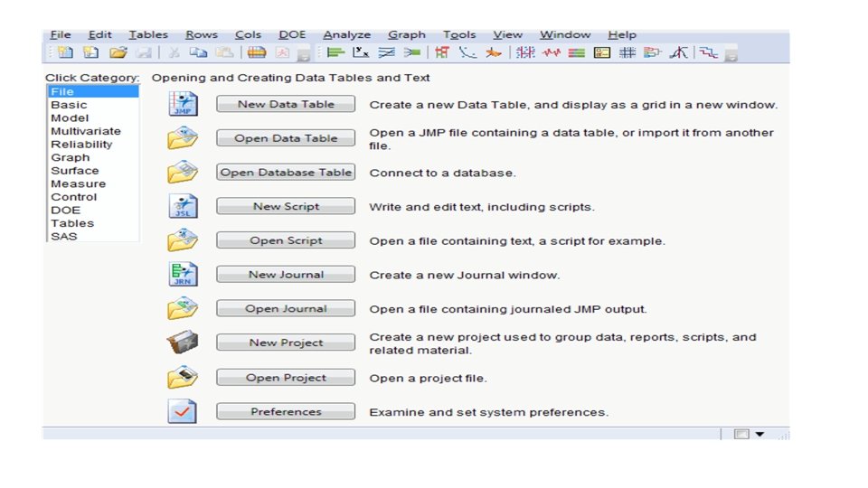Open the View menu
This screenshot has width=868, height=488.
507,35
